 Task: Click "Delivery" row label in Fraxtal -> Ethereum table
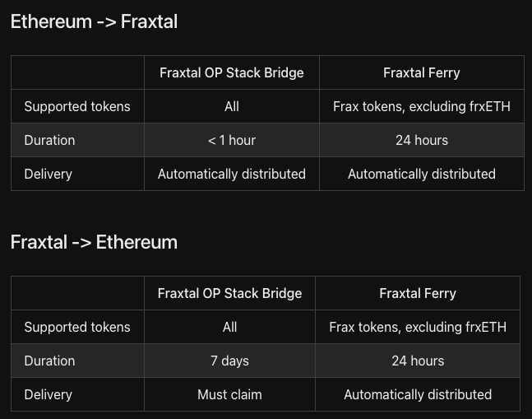49,395
